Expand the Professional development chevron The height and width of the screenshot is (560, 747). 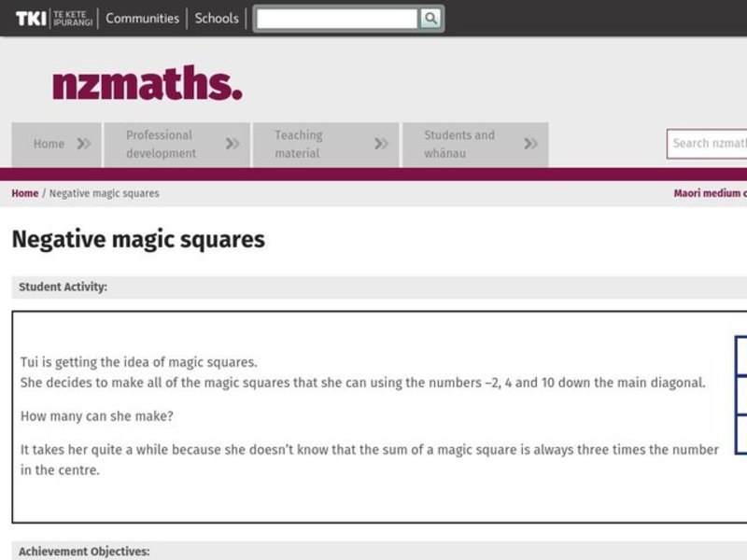tap(234, 144)
